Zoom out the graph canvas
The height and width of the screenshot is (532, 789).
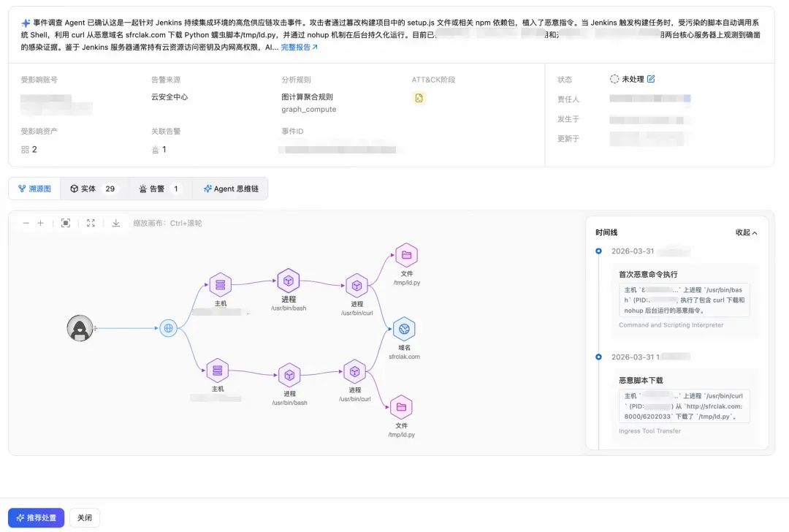click(x=26, y=223)
